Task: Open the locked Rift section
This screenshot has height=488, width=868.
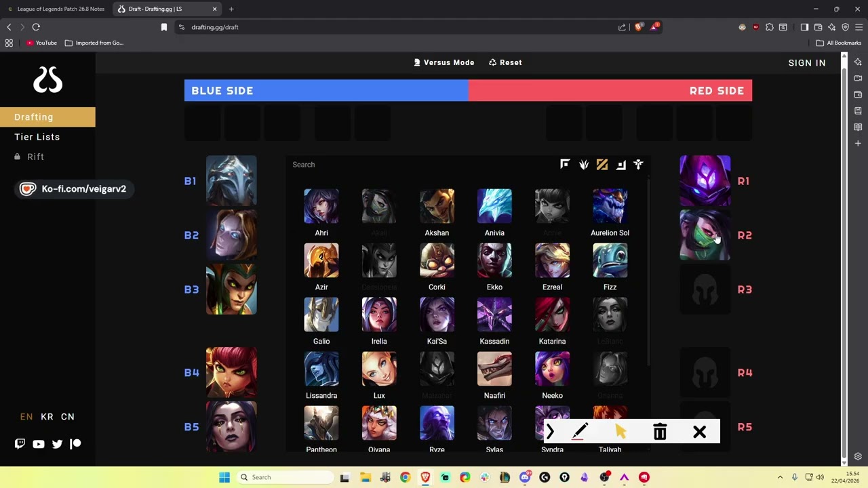Action: [x=30, y=157]
